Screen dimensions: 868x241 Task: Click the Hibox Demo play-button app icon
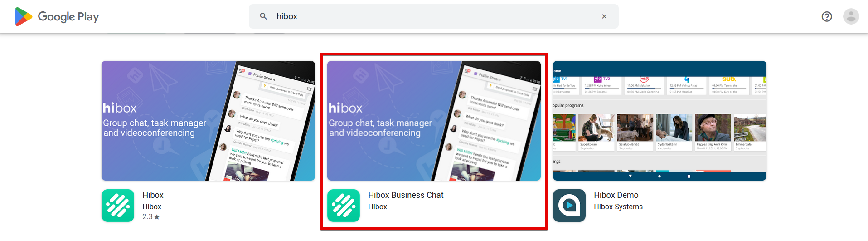point(569,206)
